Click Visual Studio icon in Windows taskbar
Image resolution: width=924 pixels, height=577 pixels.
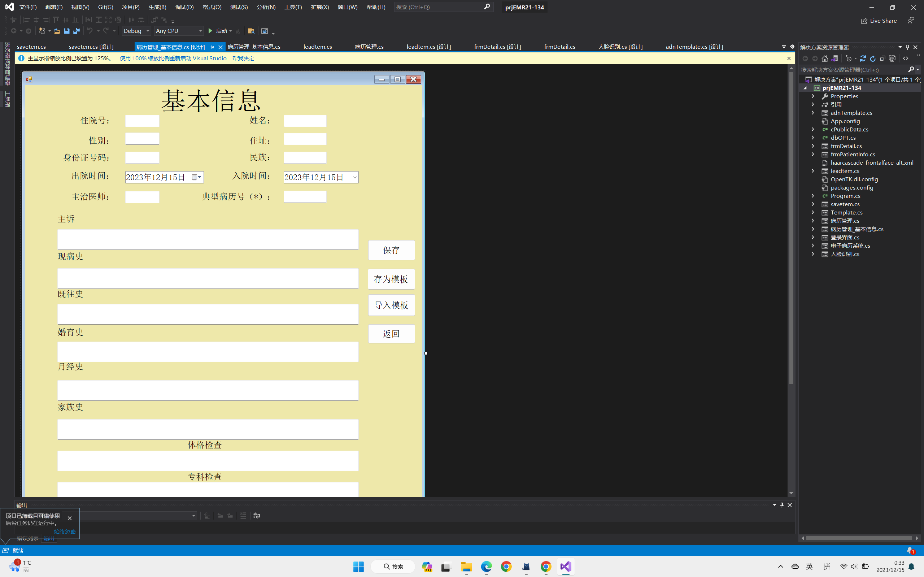(x=566, y=566)
